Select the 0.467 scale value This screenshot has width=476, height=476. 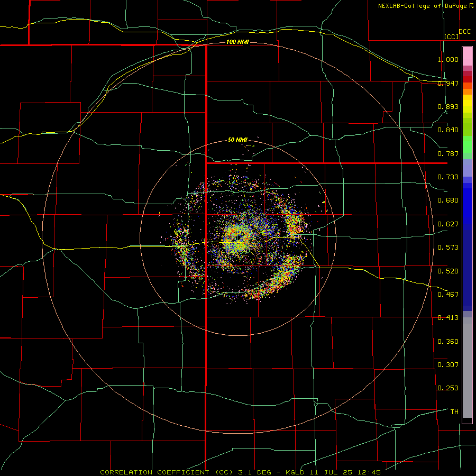[448, 295]
